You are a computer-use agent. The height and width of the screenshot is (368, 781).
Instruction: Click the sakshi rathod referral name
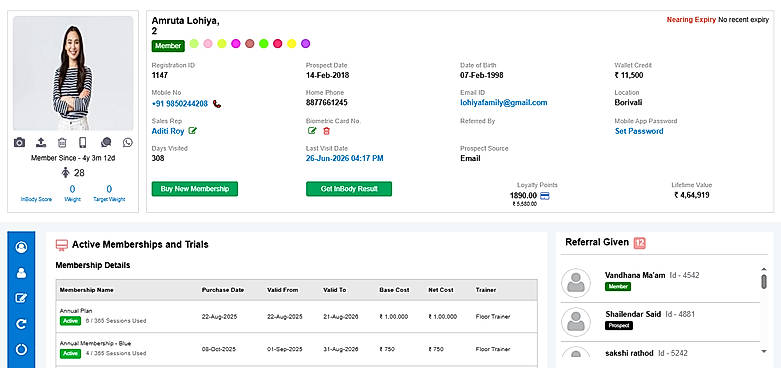click(629, 353)
